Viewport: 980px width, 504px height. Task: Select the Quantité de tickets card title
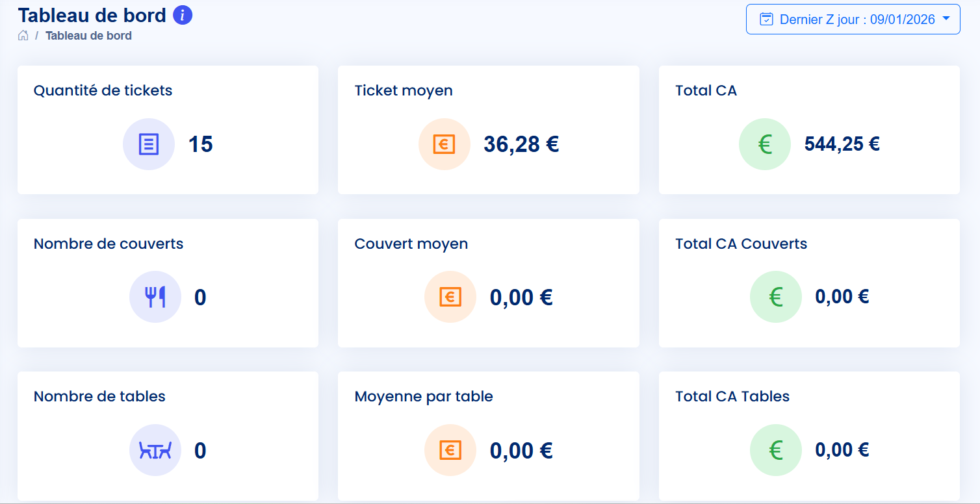103,90
